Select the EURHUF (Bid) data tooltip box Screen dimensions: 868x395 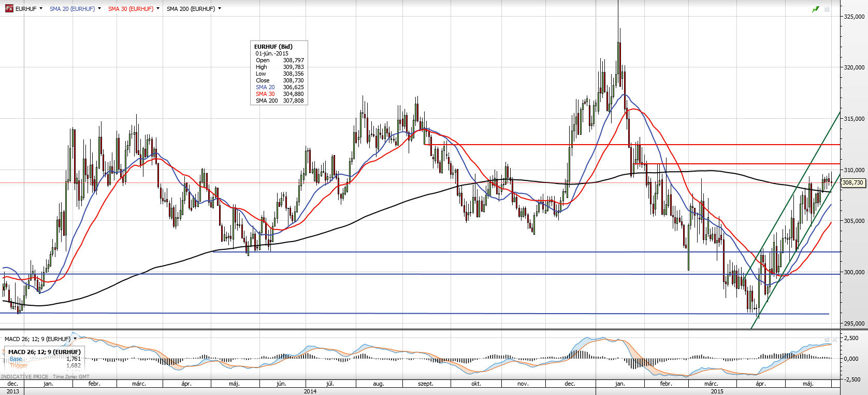tap(279, 73)
